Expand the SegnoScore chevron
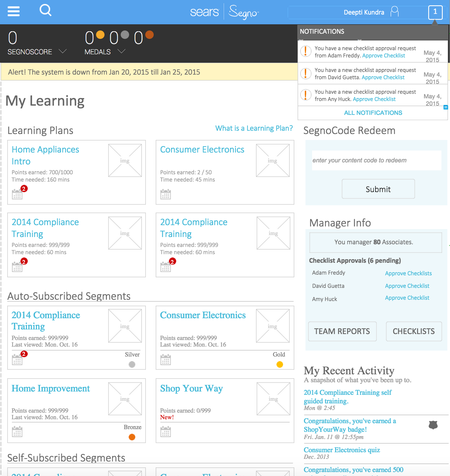Image resolution: width=450 pixels, height=476 pixels. 63,51
